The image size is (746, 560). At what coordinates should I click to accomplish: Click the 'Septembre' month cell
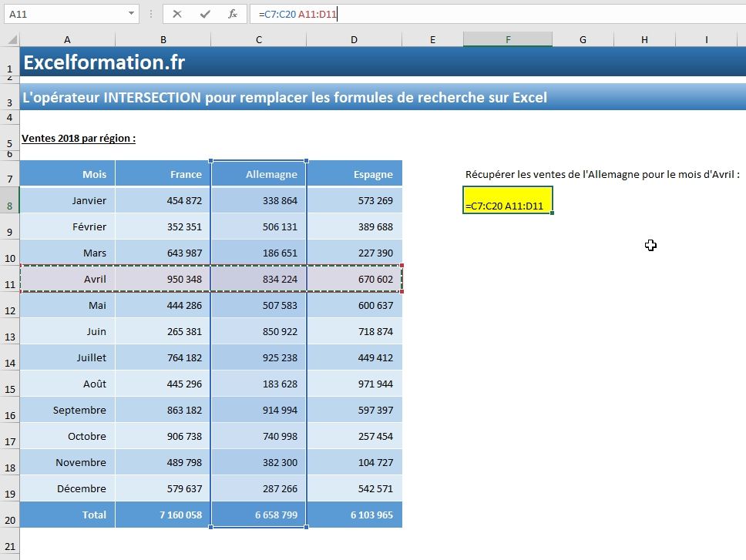pos(67,410)
